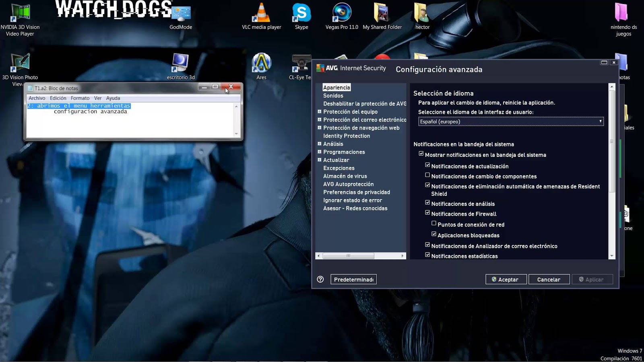Select Asesor - Redes conocidas item
The image size is (644, 362).
click(x=355, y=208)
